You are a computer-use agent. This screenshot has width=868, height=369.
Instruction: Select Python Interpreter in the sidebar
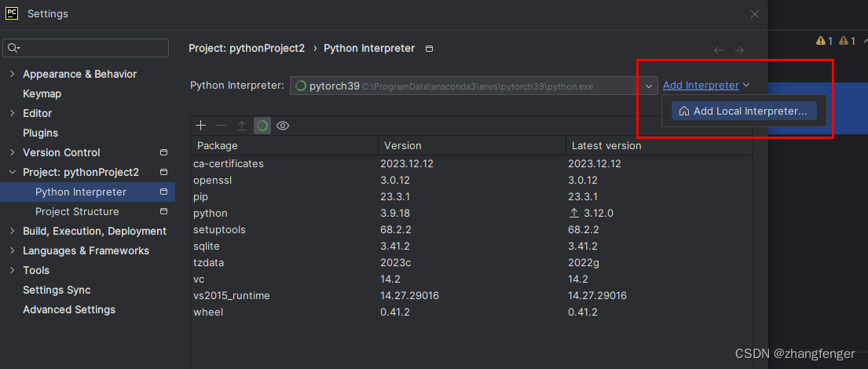pos(87,192)
